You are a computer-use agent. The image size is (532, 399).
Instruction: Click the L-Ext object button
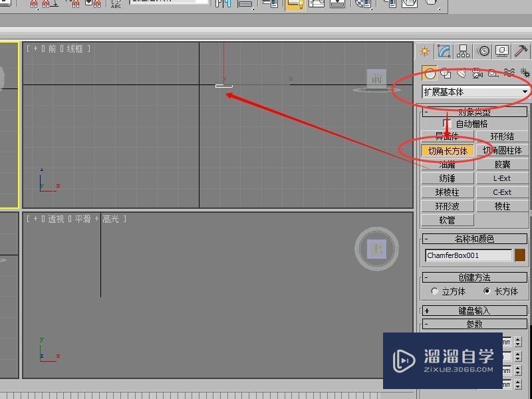tap(503, 178)
